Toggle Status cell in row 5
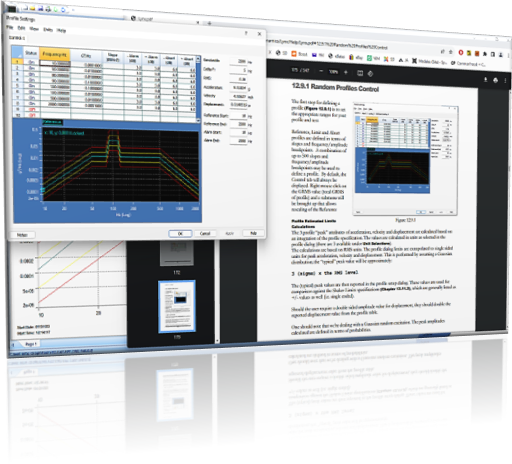Viewport: 512px width, 464px height. (x=31, y=86)
